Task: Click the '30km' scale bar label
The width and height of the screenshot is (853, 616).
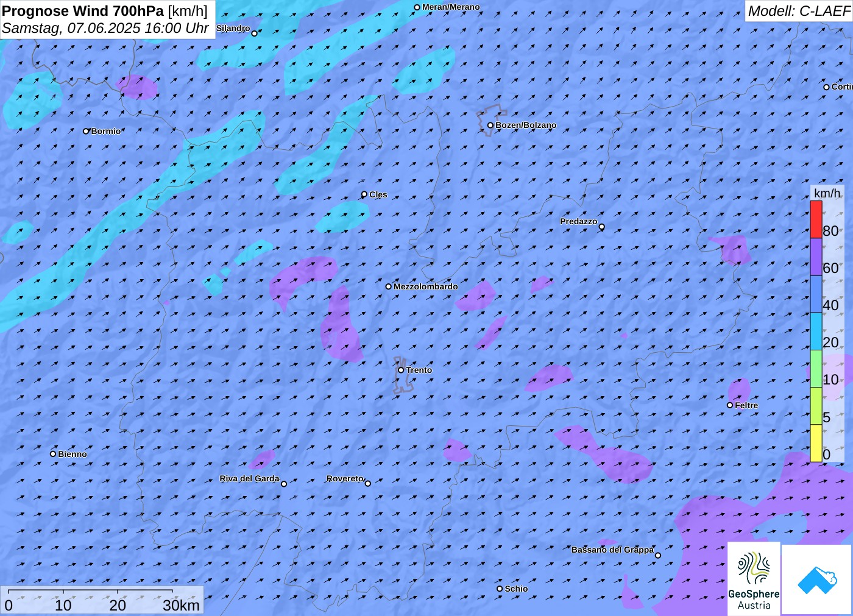Action: coord(181,605)
